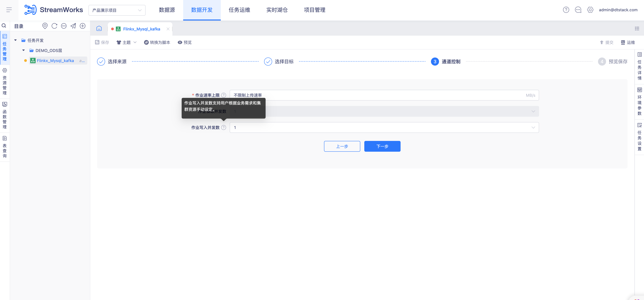Screen dimensions: 644x300
Task: Click the locate position icon in 目录
Action: click(x=45, y=26)
